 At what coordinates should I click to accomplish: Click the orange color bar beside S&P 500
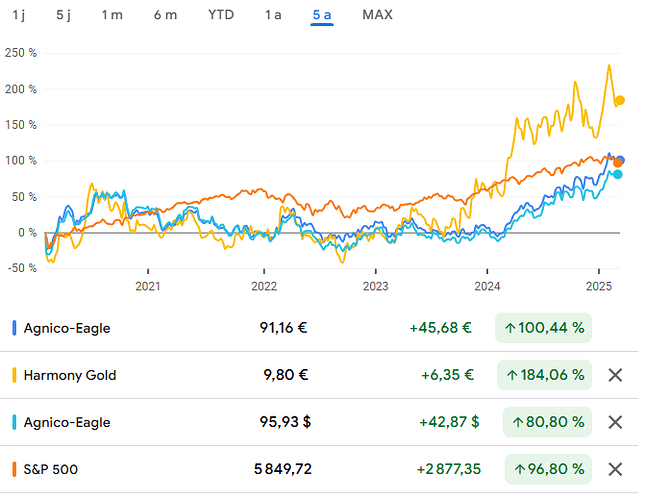click(x=13, y=469)
